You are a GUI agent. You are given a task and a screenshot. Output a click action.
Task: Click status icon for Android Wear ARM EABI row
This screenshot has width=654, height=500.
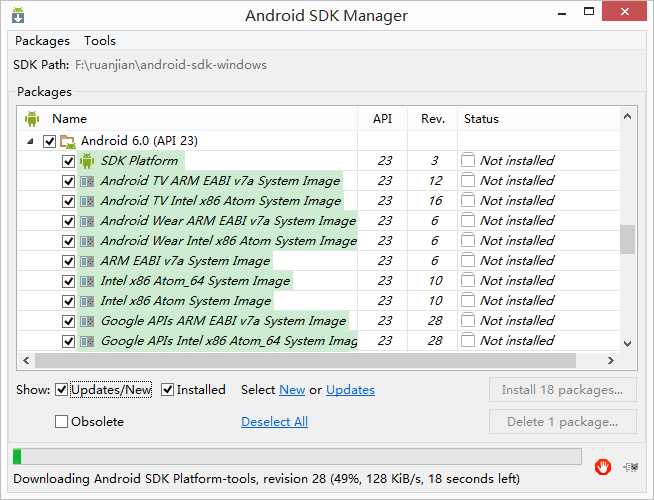[x=468, y=220]
